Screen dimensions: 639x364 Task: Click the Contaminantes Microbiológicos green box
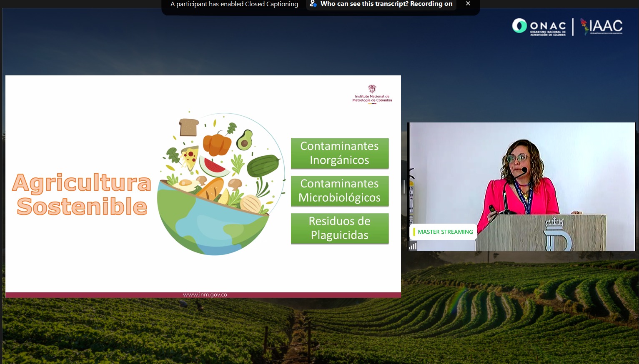[340, 191]
